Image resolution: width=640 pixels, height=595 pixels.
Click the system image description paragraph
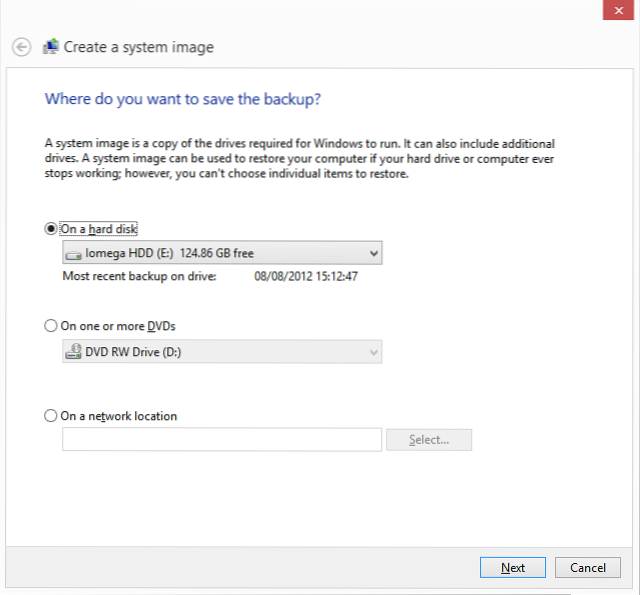click(x=300, y=159)
